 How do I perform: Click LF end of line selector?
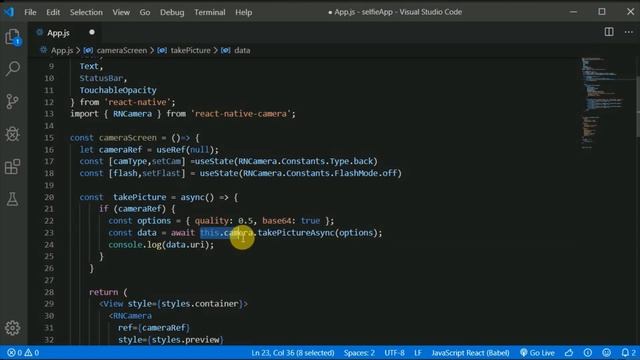[x=418, y=353]
